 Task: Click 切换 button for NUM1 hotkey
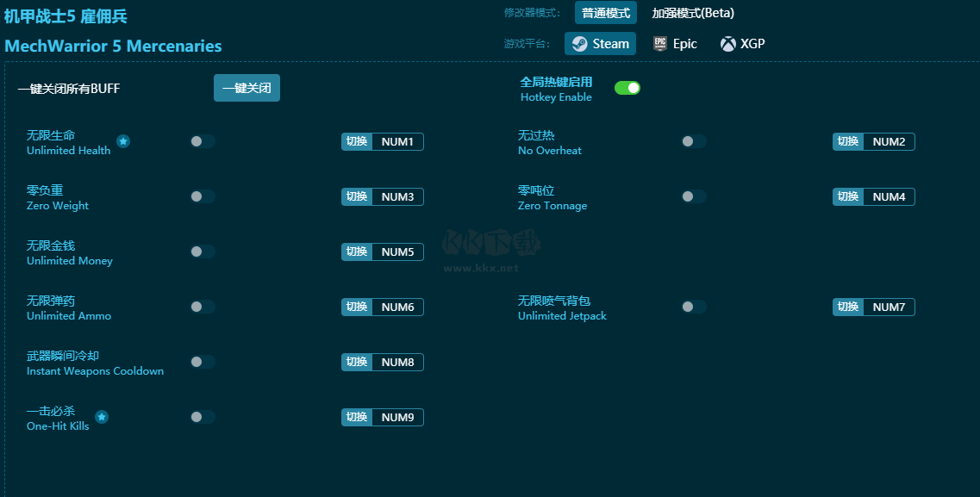pos(357,142)
